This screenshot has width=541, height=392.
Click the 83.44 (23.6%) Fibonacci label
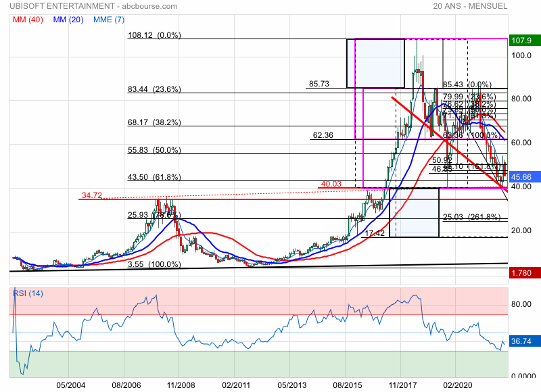(x=154, y=89)
